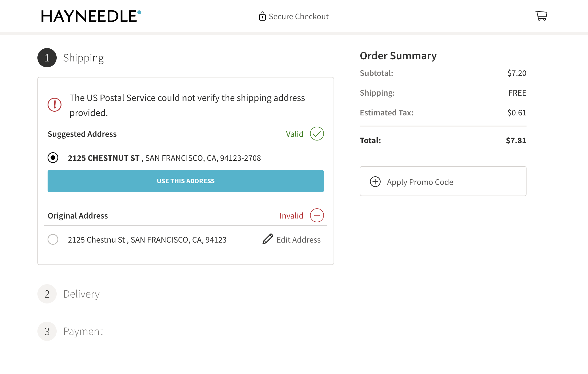
Task: Click the step 1 Shipping progress circle
Action: tap(47, 58)
